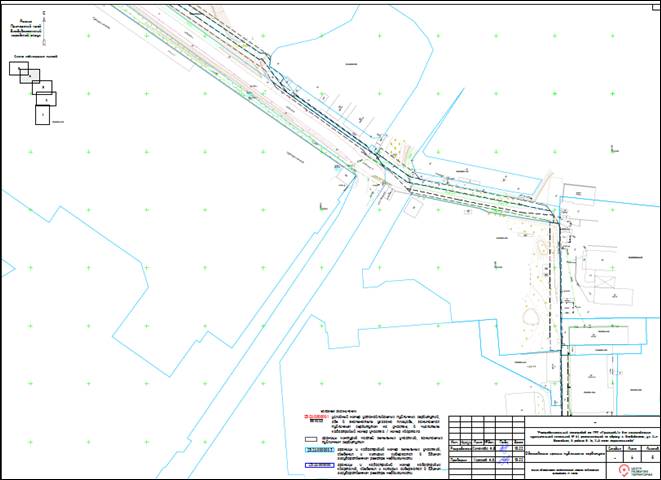Select the fourth box in sheet layout scheme

tap(46, 99)
